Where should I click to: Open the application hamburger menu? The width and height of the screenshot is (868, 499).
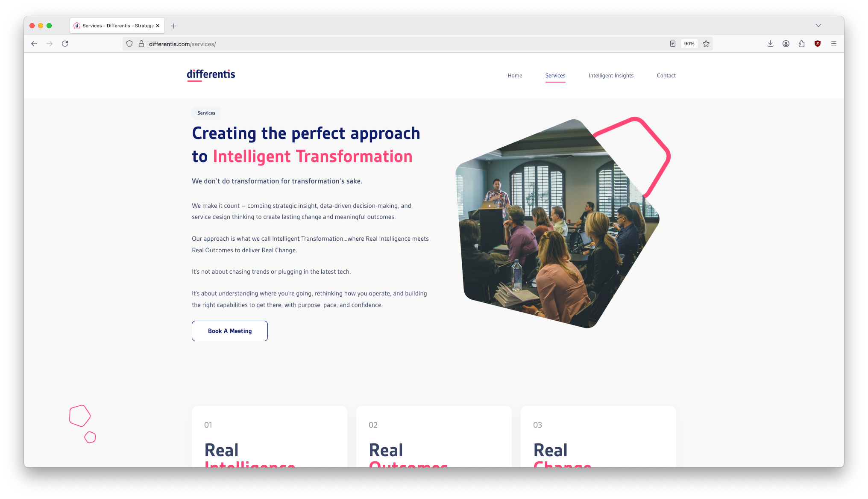coord(833,44)
